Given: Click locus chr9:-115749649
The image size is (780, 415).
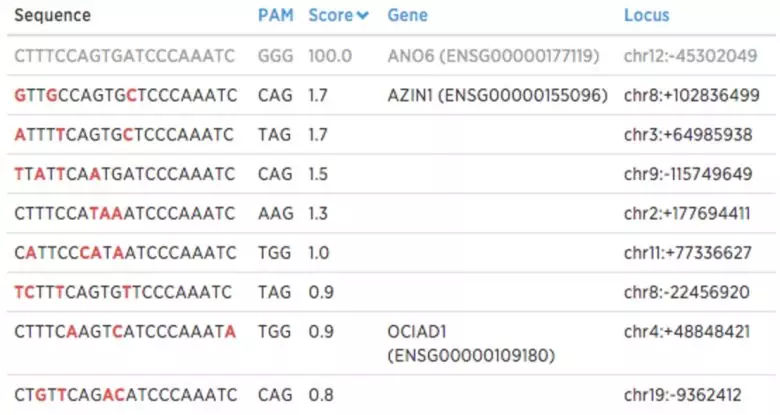Looking at the screenshot, I should [x=688, y=174].
